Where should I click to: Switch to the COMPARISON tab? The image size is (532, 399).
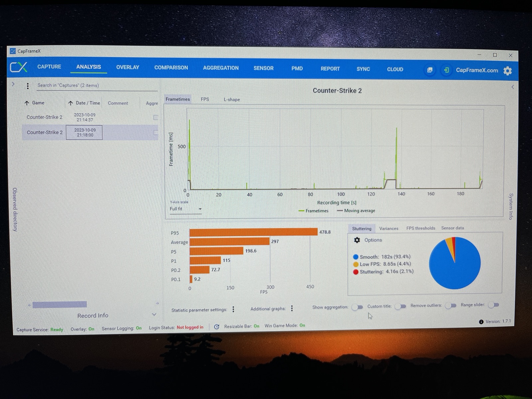pyautogui.click(x=171, y=67)
